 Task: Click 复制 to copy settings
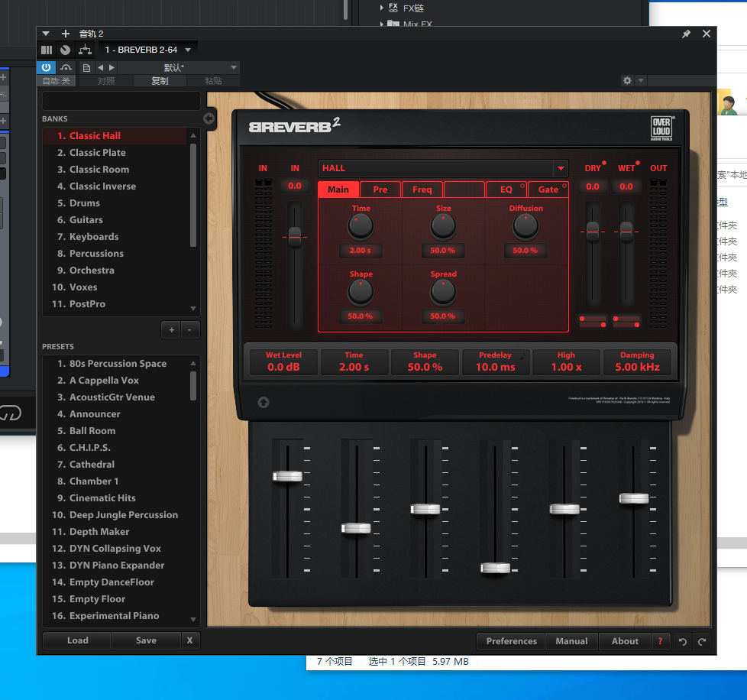(x=160, y=81)
